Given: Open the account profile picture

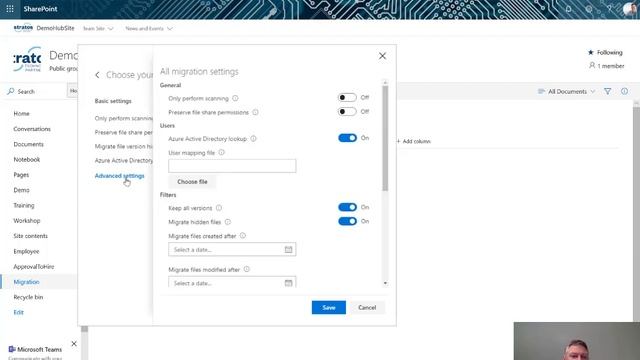Looking at the screenshot, I should tap(630, 9).
